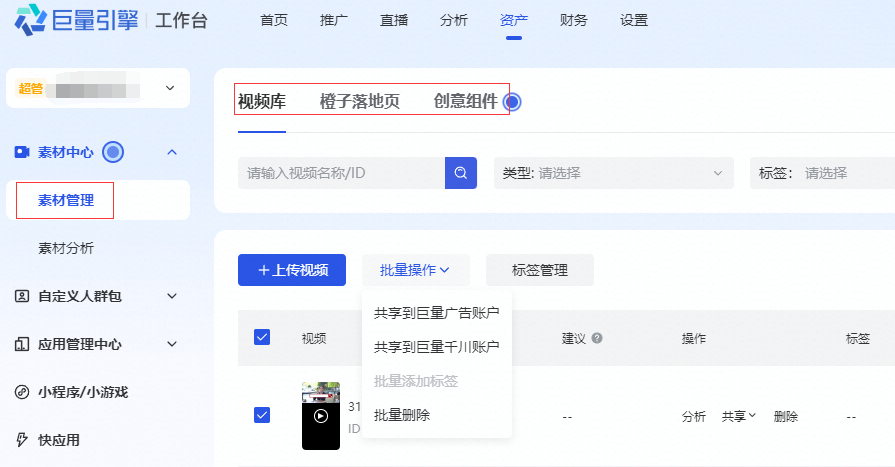This screenshot has height=467, width=895.
Task: Click the 自定义人群包 person icon
Action: point(22,296)
